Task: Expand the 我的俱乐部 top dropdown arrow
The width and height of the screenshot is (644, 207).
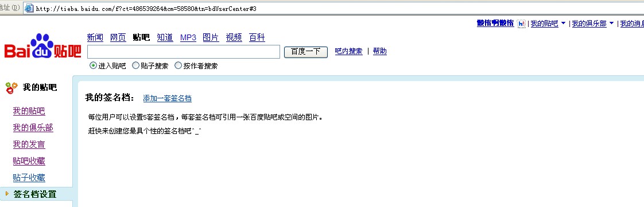Action: 611,24
